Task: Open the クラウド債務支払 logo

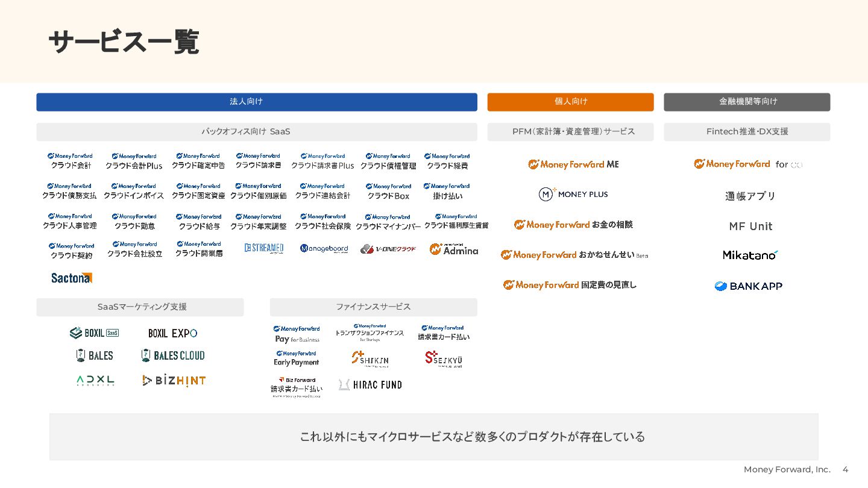Action: pos(69,191)
